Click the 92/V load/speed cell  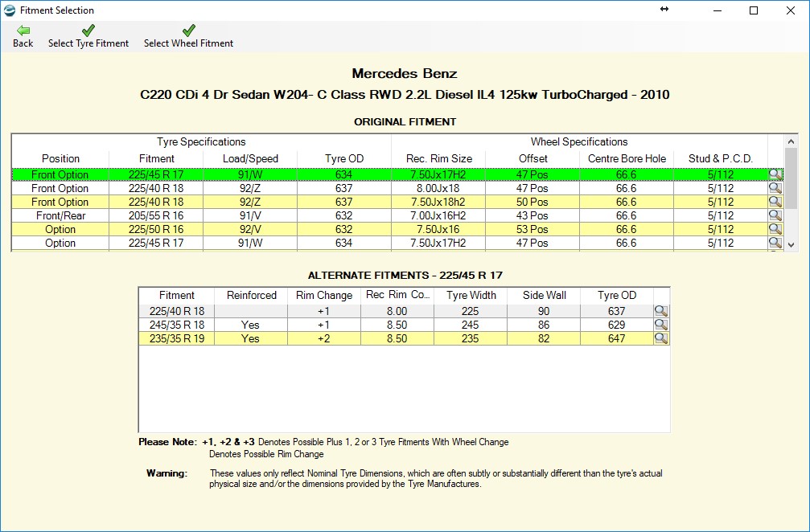[250, 229]
